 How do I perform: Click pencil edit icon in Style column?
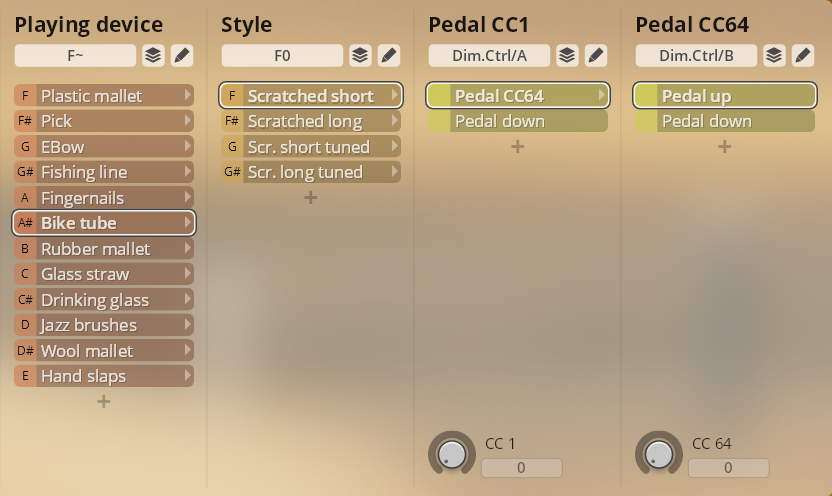pyautogui.click(x=388, y=56)
